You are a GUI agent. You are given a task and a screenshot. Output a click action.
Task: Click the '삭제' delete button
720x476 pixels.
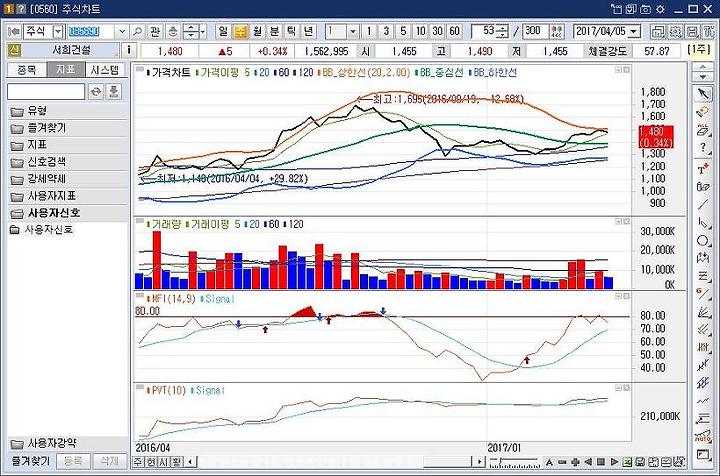coord(109,461)
